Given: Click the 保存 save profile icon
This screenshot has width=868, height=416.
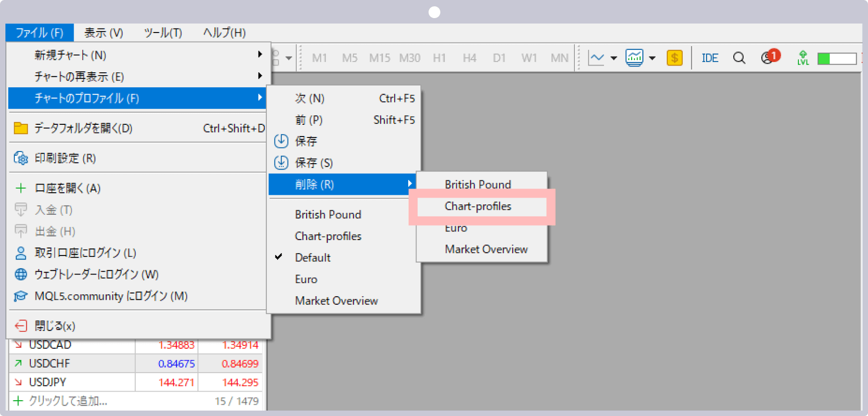Looking at the screenshot, I should [281, 141].
